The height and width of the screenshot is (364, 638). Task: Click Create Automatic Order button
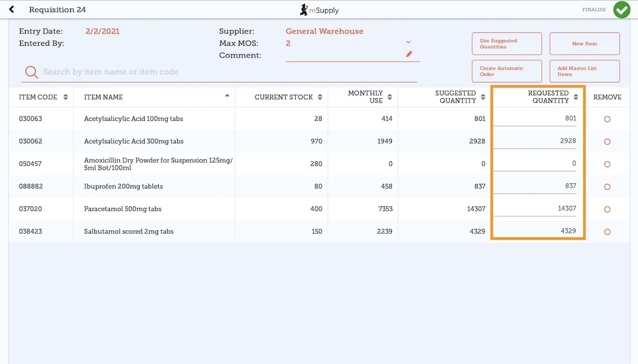pyautogui.click(x=506, y=71)
